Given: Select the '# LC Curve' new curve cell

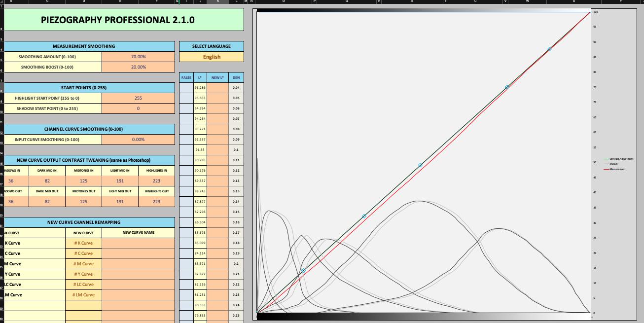Looking at the screenshot, I should coord(84,285).
